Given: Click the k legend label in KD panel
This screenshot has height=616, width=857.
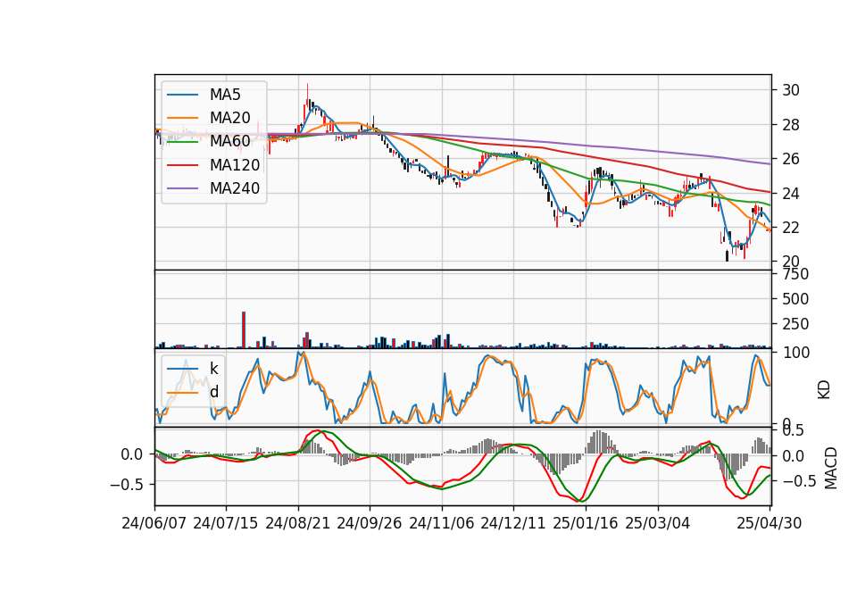Looking at the screenshot, I should point(213,369).
